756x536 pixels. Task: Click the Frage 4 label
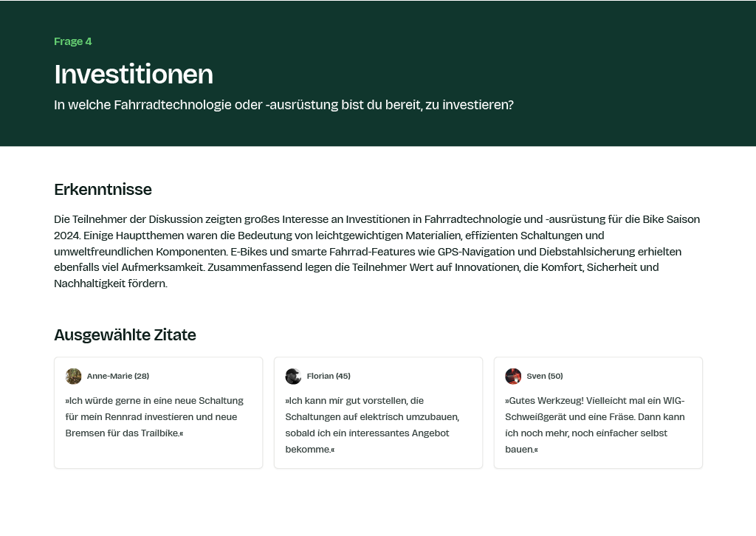tap(73, 41)
